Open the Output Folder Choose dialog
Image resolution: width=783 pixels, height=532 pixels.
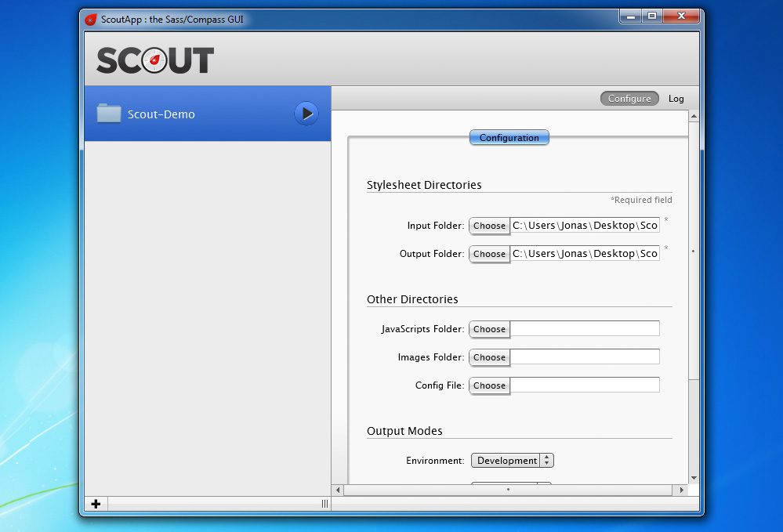click(x=489, y=253)
